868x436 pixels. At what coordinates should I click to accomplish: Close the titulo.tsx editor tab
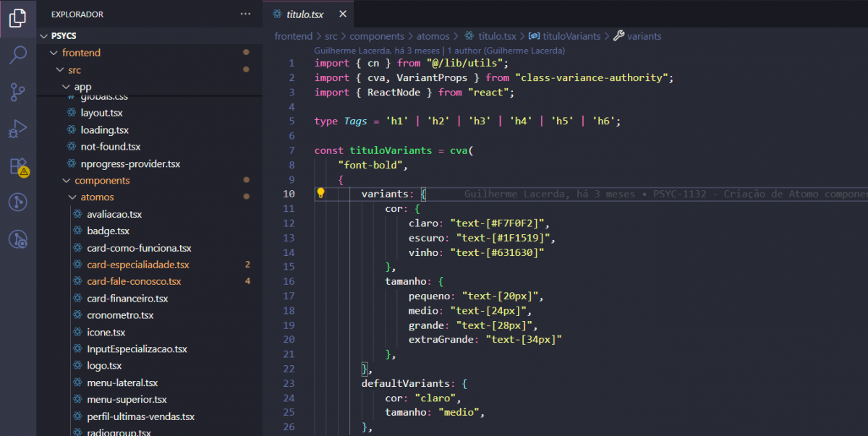[x=342, y=14]
